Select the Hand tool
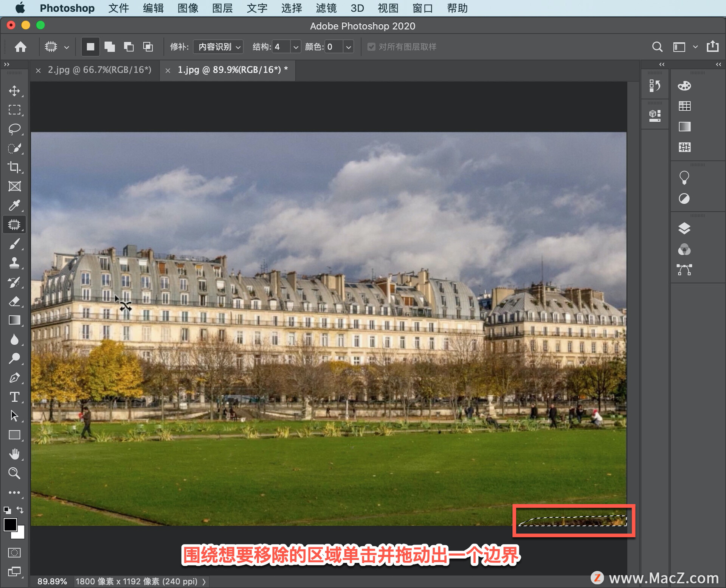 click(x=14, y=454)
